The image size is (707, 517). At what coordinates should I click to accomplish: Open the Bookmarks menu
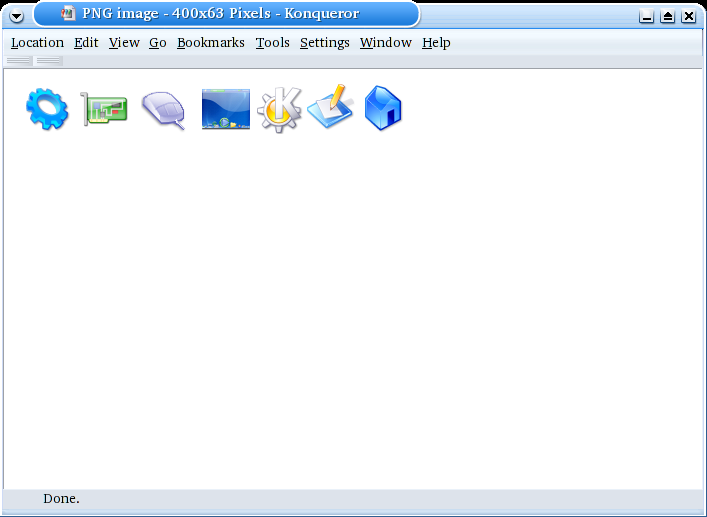tap(211, 43)
